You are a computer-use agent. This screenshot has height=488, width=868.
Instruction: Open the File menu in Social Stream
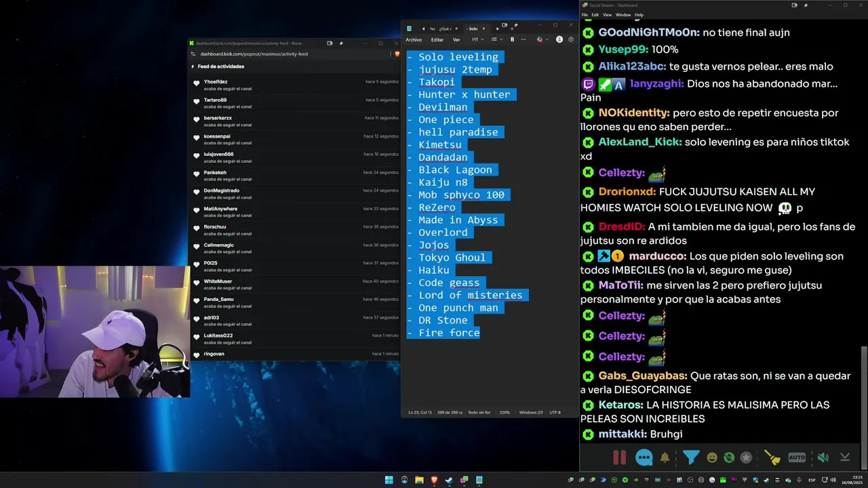coord(585,15)
